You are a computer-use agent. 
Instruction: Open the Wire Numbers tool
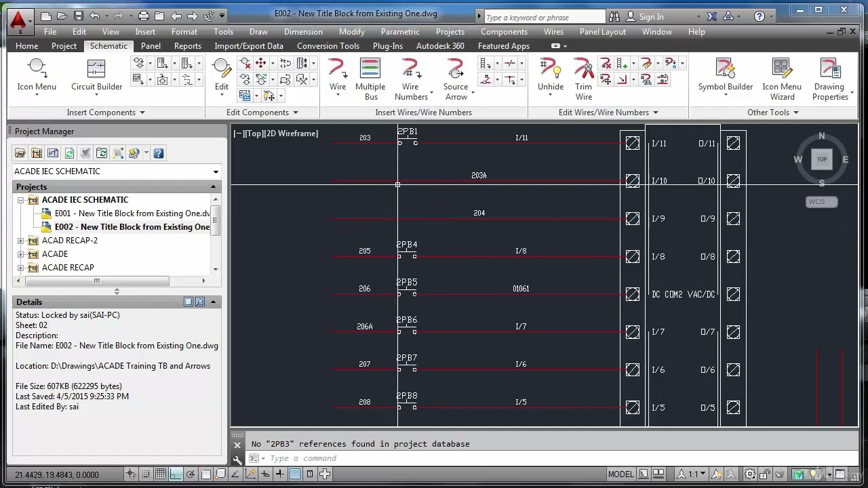click(411, 79)
